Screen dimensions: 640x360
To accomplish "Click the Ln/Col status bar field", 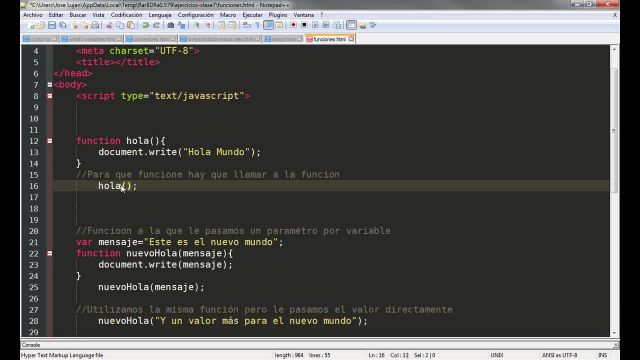I will pos(388,356).
